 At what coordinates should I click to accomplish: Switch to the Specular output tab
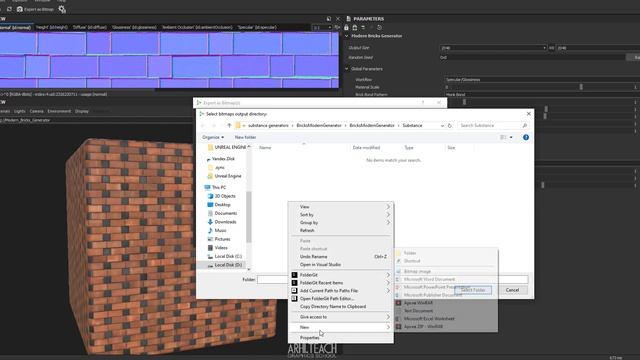tap(257, 27)
